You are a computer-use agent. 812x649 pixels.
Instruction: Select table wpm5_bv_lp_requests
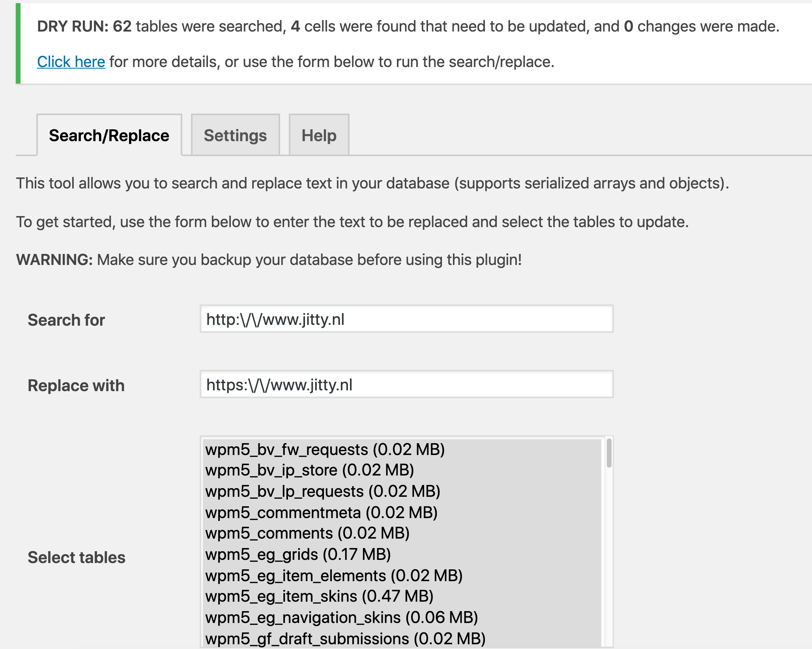coord(402,491)
